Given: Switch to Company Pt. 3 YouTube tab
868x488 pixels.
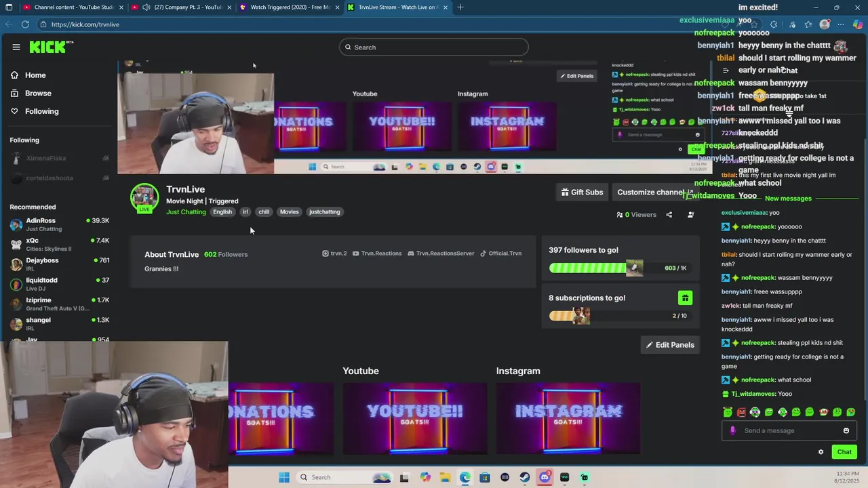Looking at the screenshot, I should click(x=181, y=7).
